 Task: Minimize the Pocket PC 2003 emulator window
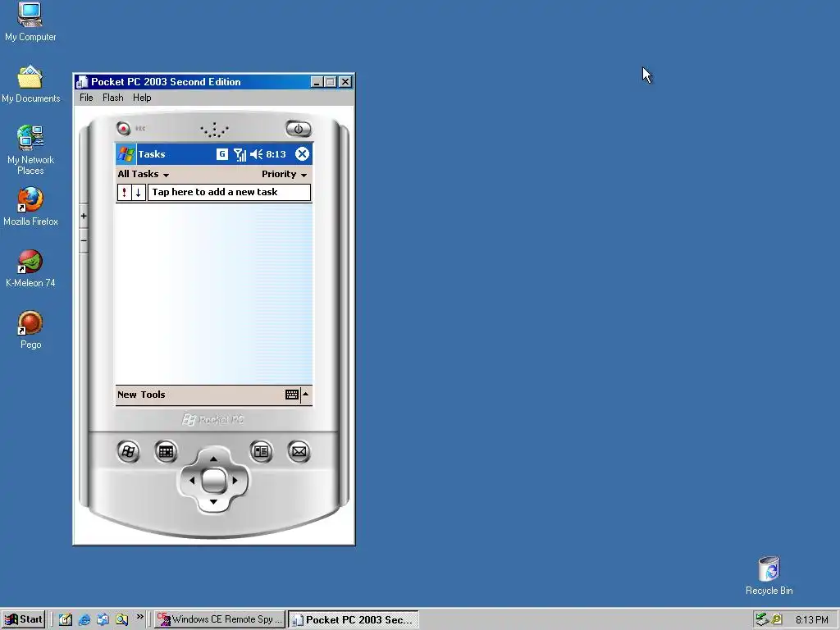coord(317,82)
